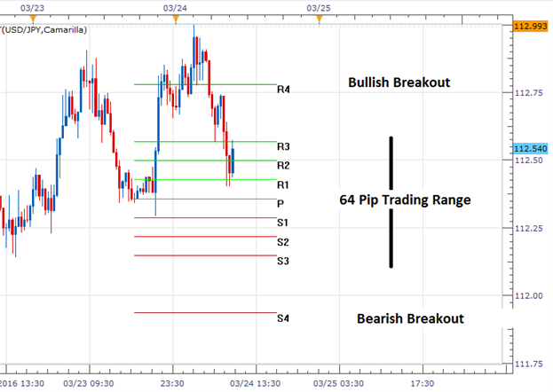Viewport: 553px width, 392px height.
Task: Click the 03/25 date text at top
Action: click(319, 8)
